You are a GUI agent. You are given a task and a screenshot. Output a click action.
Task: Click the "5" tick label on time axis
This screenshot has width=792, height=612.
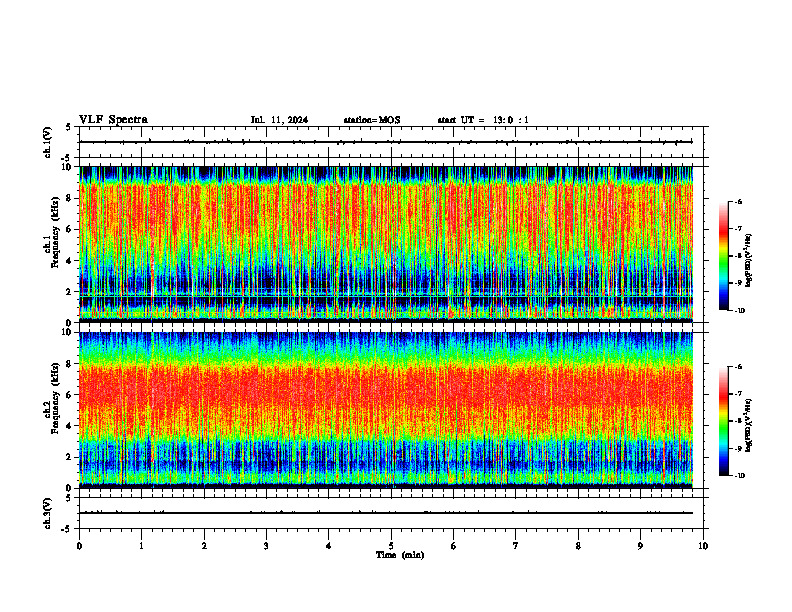pyautogui.click(x=391, y=546)
